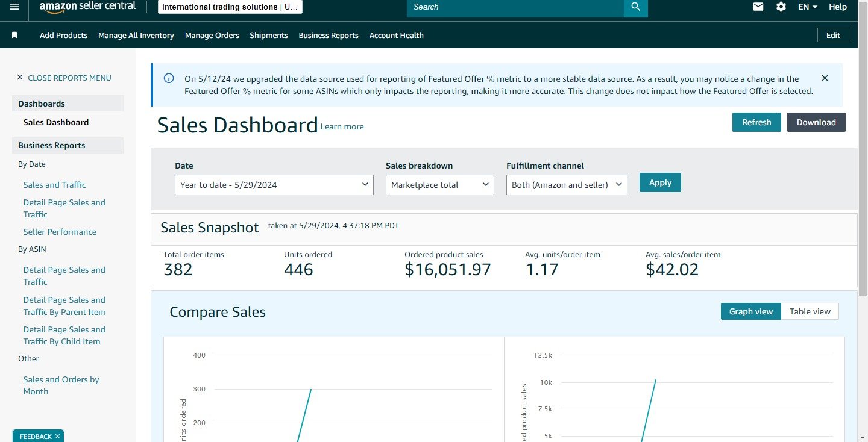
Task: Open the Learn more link
Action: (342, 127)
